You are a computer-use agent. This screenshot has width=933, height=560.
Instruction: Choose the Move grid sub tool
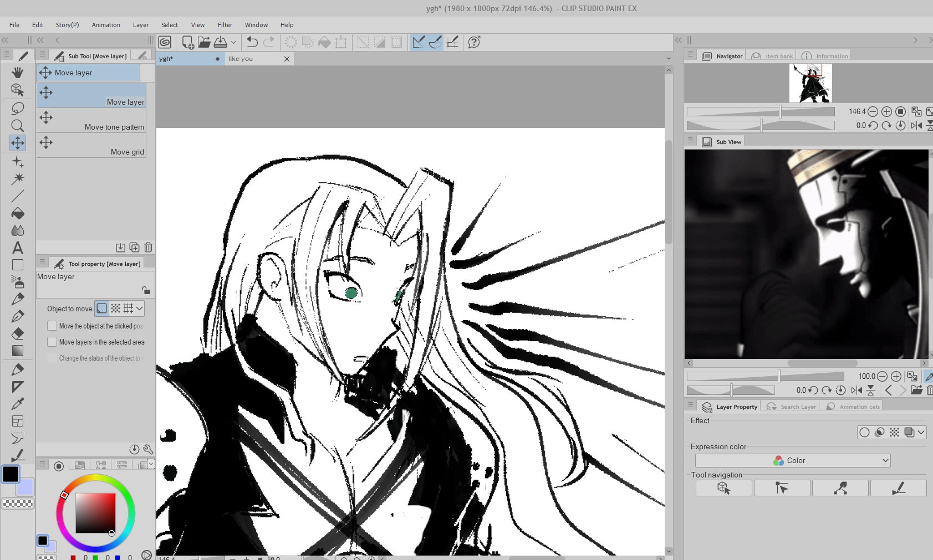coord(91,146)
